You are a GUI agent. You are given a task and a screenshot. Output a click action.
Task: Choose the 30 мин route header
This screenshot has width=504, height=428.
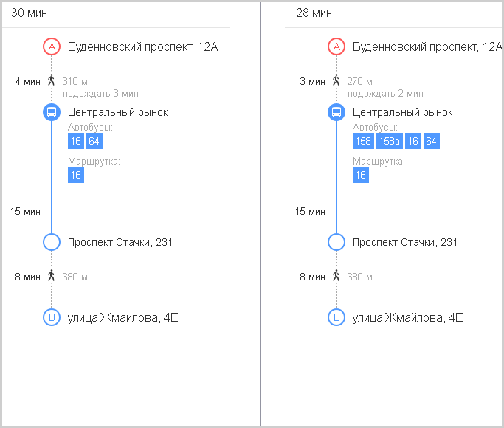tap(29, 13)
